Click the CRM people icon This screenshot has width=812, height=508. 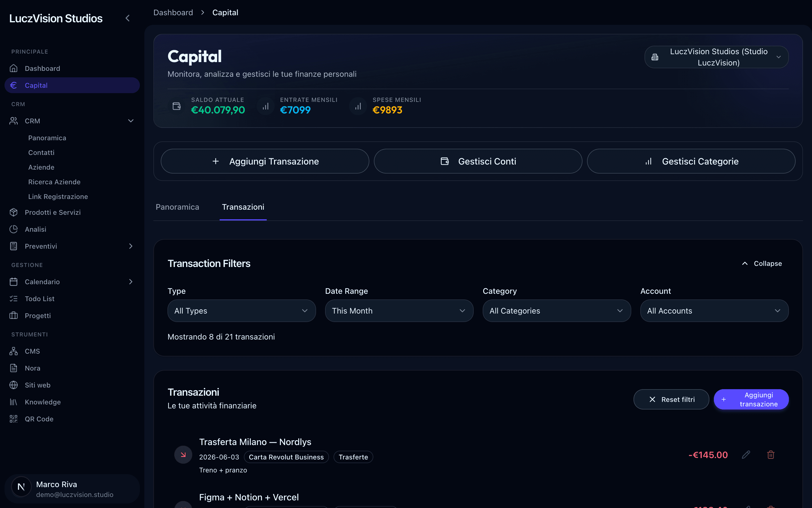pos(14,121)
